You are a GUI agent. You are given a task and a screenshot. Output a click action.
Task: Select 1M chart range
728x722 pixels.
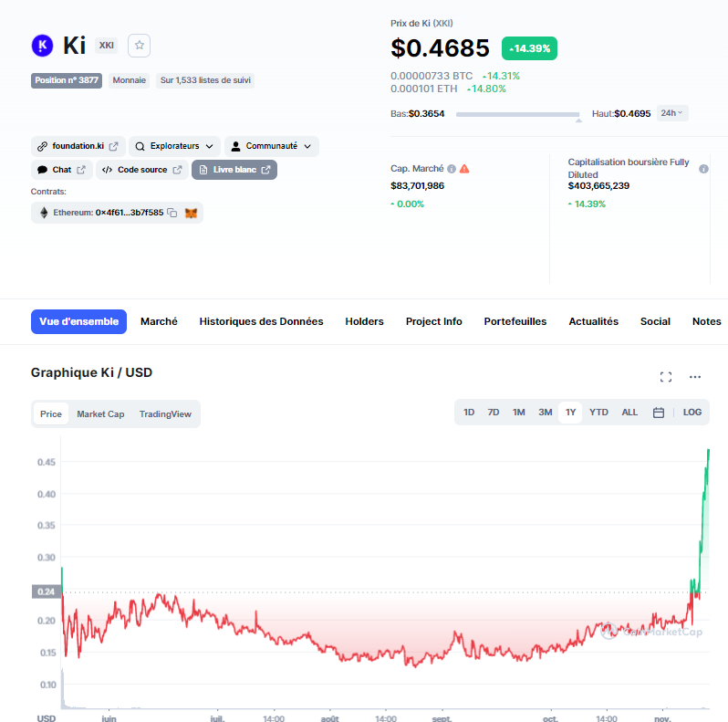click(518, 412)
